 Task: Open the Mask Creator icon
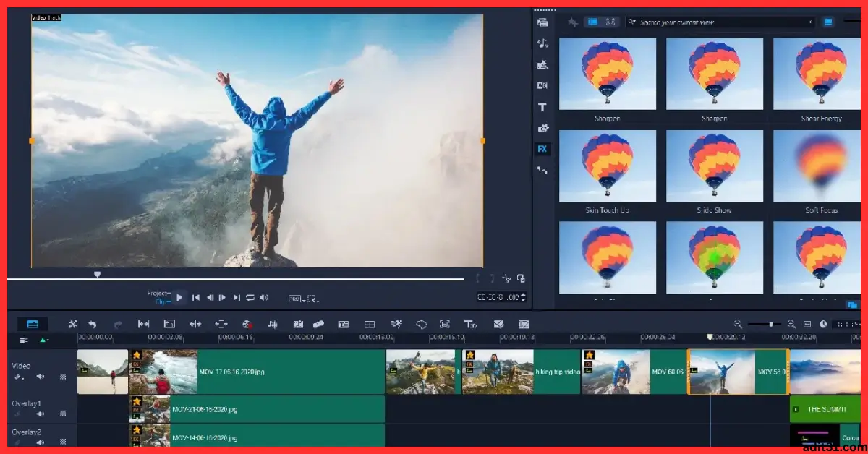pos(422,324)
